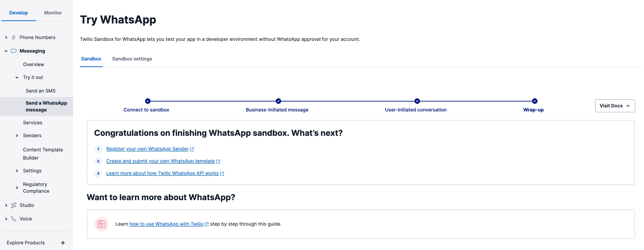The width and height of the screenshot is (644, 250).
Task: Click the Voice phone handset icon
Action: point(14,219)
